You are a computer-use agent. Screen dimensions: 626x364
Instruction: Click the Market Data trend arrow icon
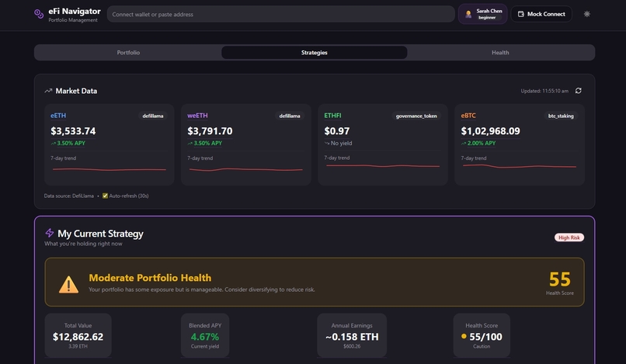pyautogui.click(x=48, y=91)
